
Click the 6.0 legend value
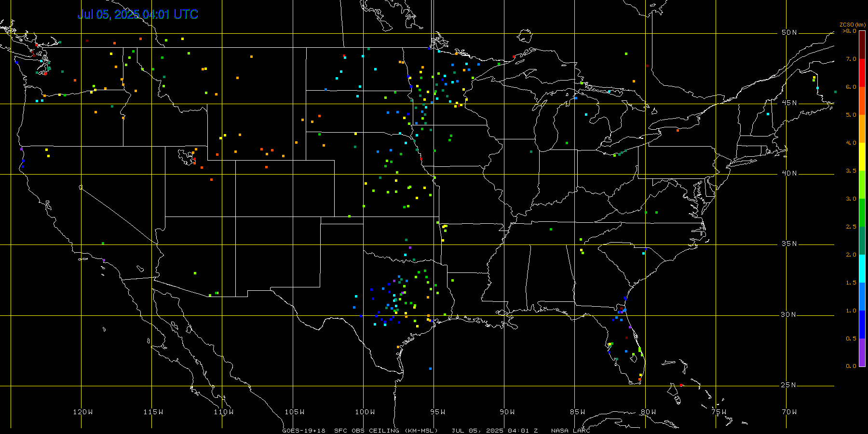coord(851,87)
